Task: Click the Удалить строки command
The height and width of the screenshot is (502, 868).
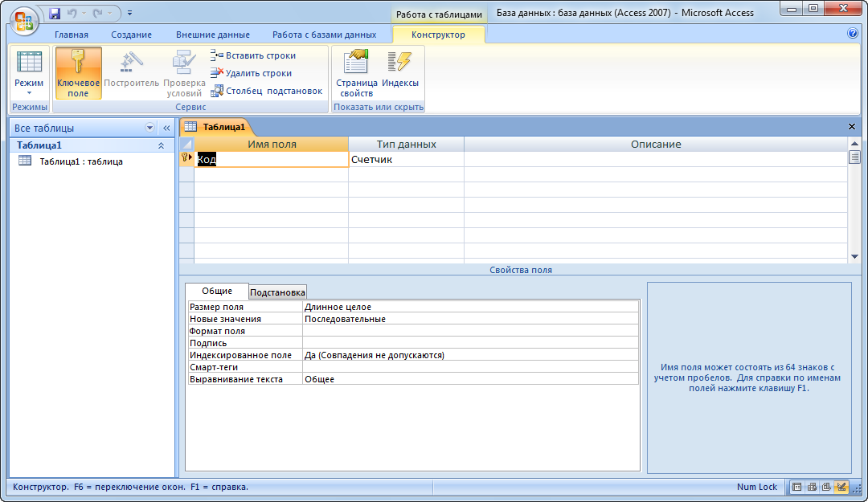Action: click(x=251, y=73)
